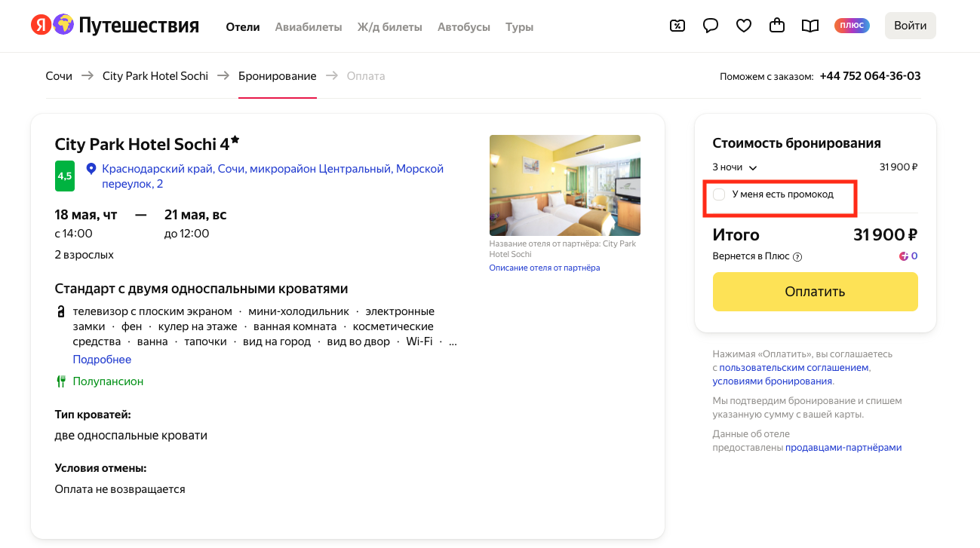This screenshot has height=548, width=980.
Task: Click the Войти login button
Action: pos(911,26)
